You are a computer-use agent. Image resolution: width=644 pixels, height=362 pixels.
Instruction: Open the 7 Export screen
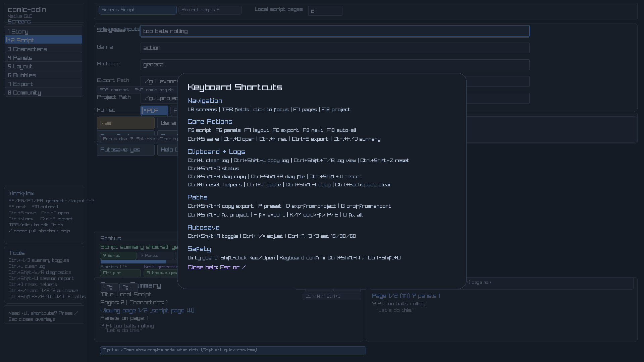tap(44, 84)
